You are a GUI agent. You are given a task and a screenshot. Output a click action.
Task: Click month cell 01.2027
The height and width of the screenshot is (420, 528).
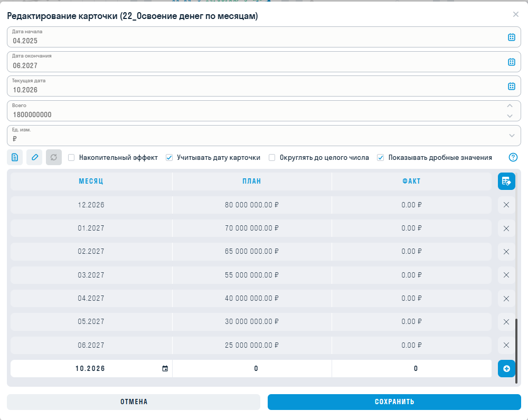pyautogui.click(x=91, y=228)
